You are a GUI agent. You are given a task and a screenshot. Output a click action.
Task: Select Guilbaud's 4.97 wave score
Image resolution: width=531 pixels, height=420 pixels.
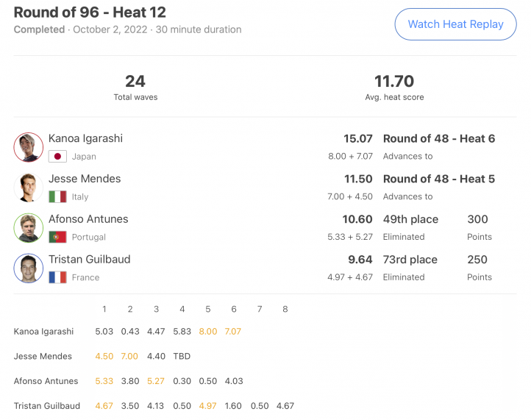tap(207, 406)
